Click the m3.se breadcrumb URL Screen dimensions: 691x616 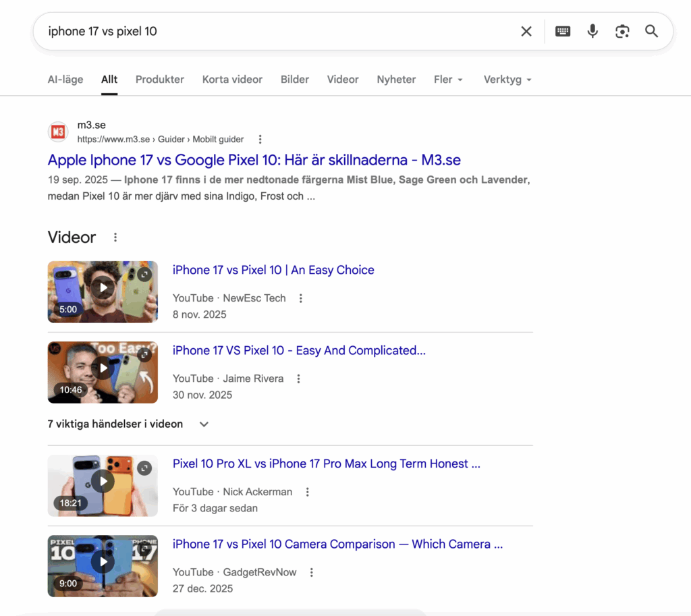(x=161, y=139)
